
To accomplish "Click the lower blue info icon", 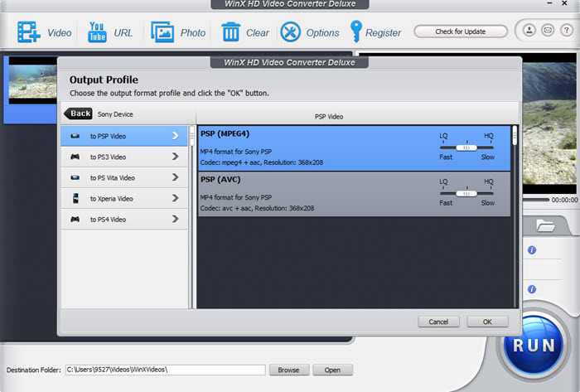I will pyautogui.click(x=532, y=289).
